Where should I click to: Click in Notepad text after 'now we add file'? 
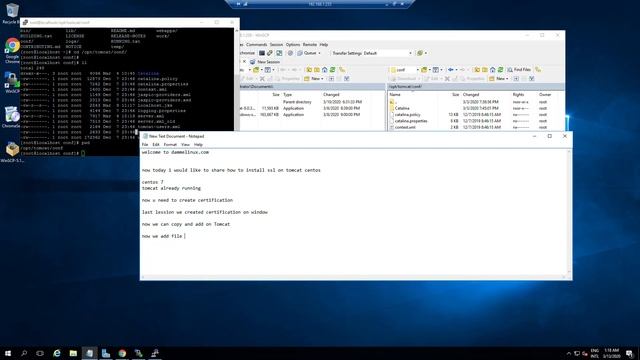[x=185, y=236]
